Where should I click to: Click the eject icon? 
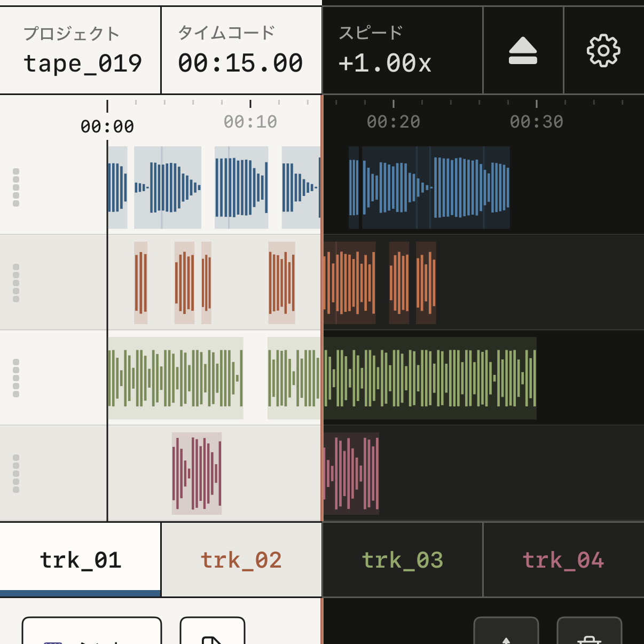(523, 51)
